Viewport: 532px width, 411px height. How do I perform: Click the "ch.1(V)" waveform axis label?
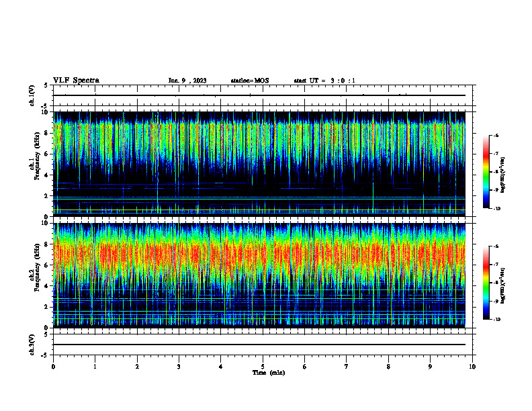32,95
